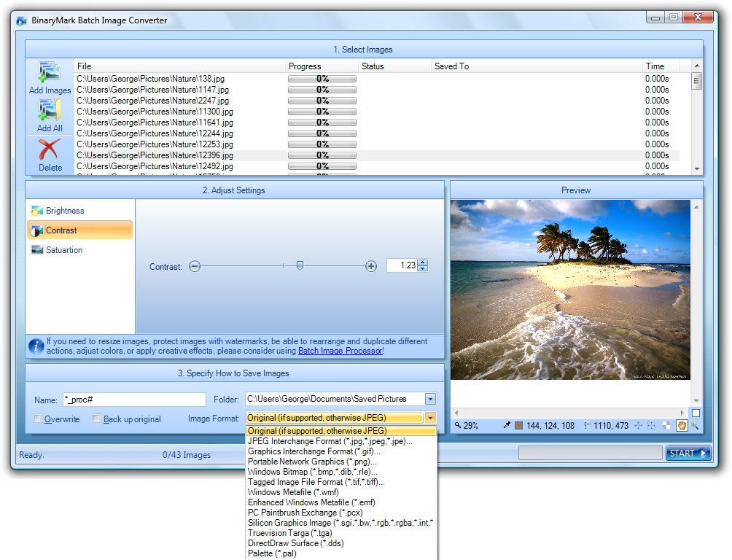Click the Add All icon

coord(50,111)
